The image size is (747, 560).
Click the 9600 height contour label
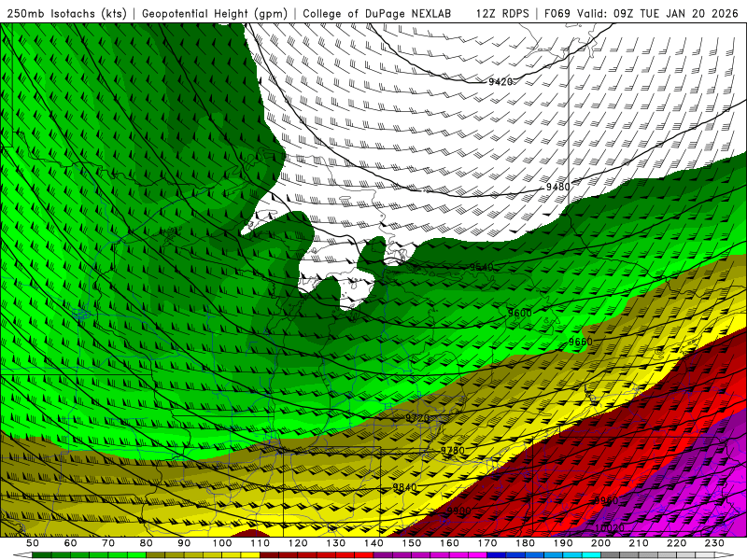point(519,313)
